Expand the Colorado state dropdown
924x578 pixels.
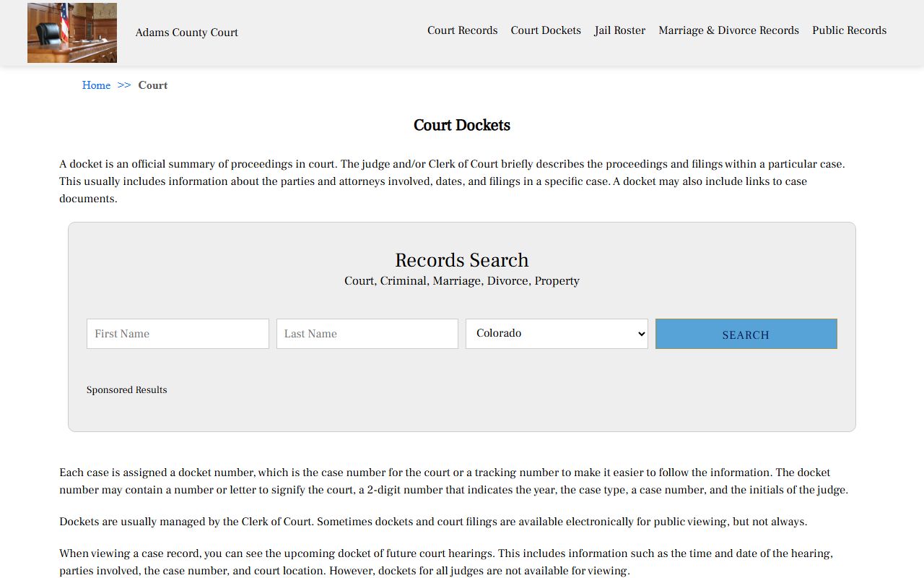click(557, 334)
